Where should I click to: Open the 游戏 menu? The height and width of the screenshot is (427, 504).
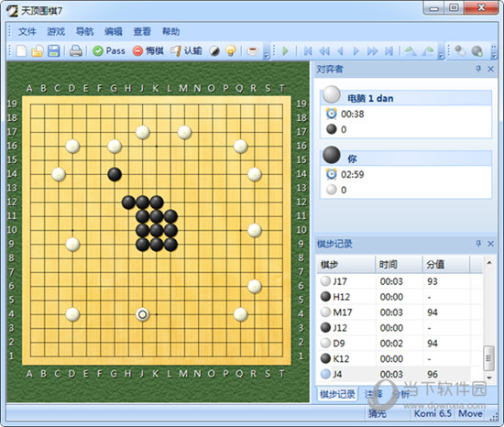[56, 31]
